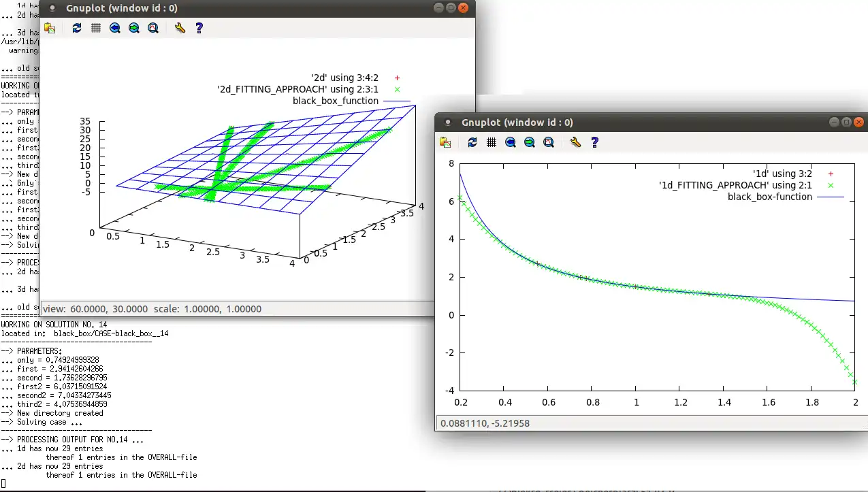Viewport: 868px width, 492px height.
Task: Open help in the 1D plot window
Action: [x=594, y=142]
